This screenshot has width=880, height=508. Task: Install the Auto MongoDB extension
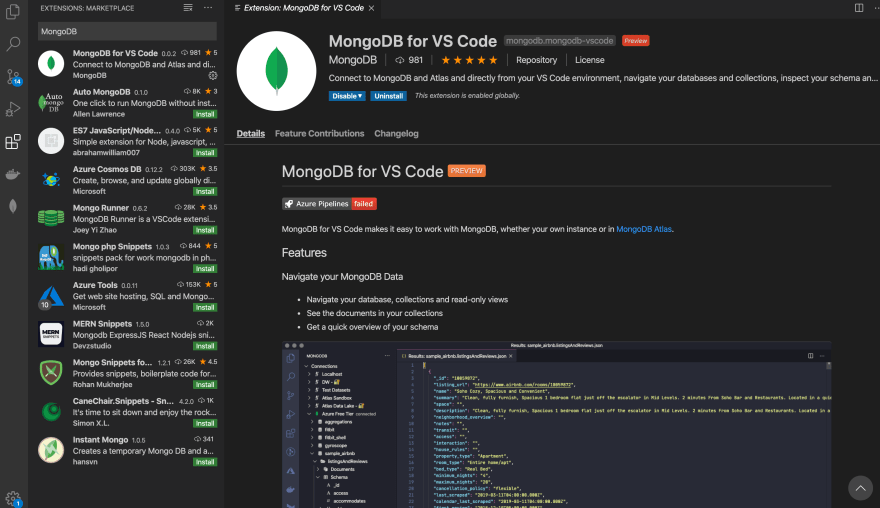pos(205,114)
